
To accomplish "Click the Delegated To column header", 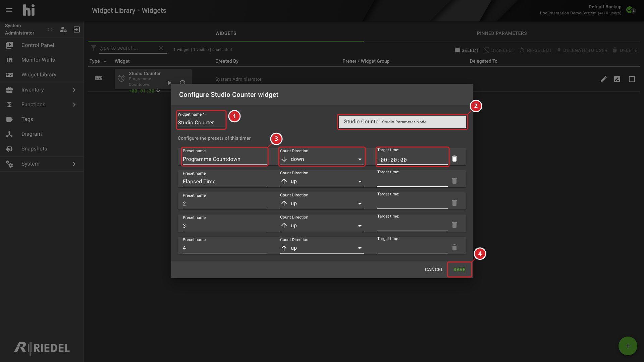I will pos(483,61).
